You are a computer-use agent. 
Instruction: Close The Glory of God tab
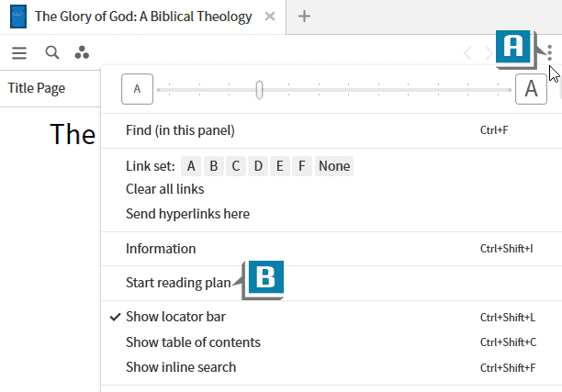(268, 17)
